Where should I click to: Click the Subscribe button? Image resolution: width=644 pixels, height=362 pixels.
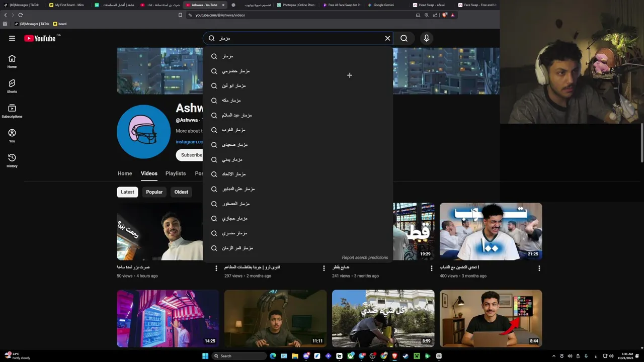[x=190, y=155]
